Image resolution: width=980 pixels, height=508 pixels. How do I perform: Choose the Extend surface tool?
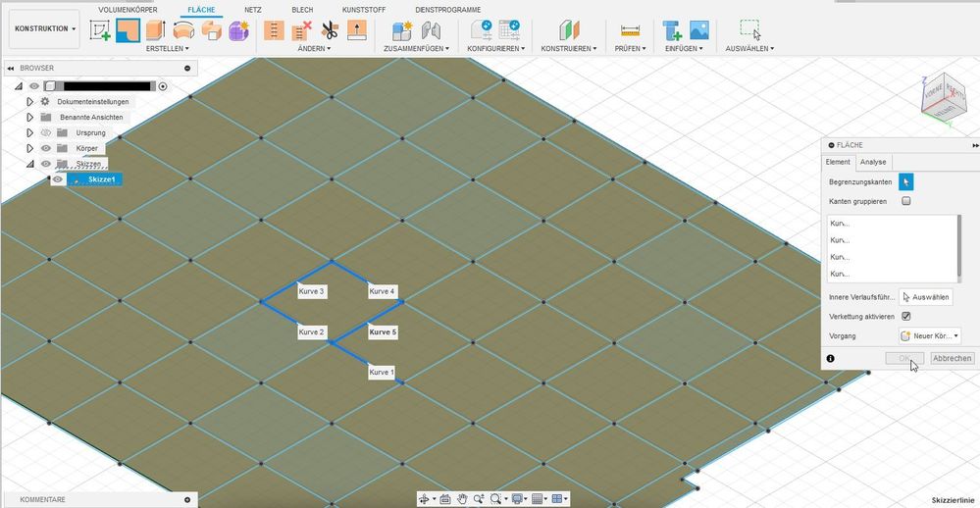coord(357,30)
